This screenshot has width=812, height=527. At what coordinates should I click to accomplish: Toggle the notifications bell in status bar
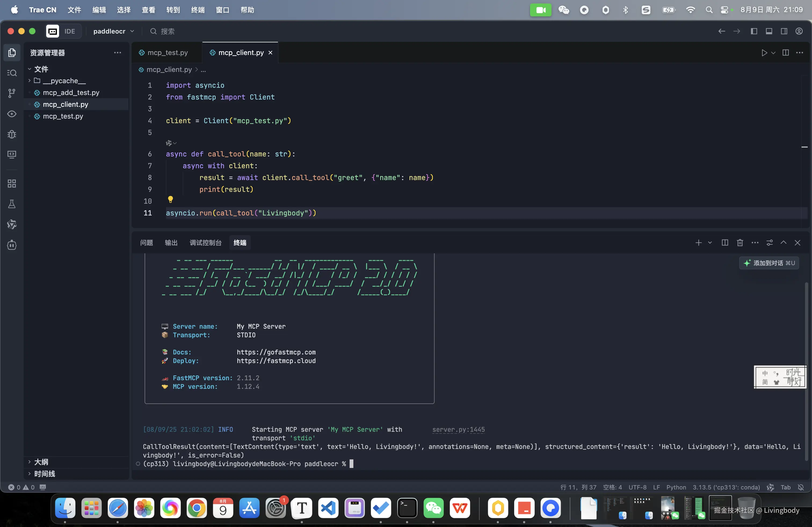click(x=801, y=488)
